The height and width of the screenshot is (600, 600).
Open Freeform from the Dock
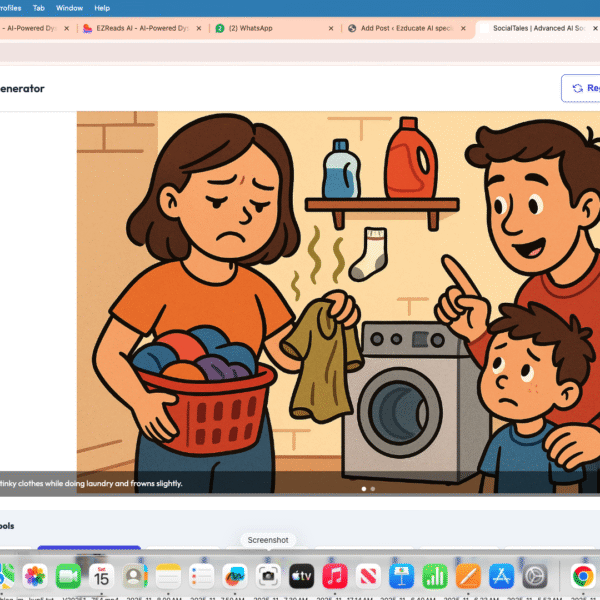click(235, 576)
